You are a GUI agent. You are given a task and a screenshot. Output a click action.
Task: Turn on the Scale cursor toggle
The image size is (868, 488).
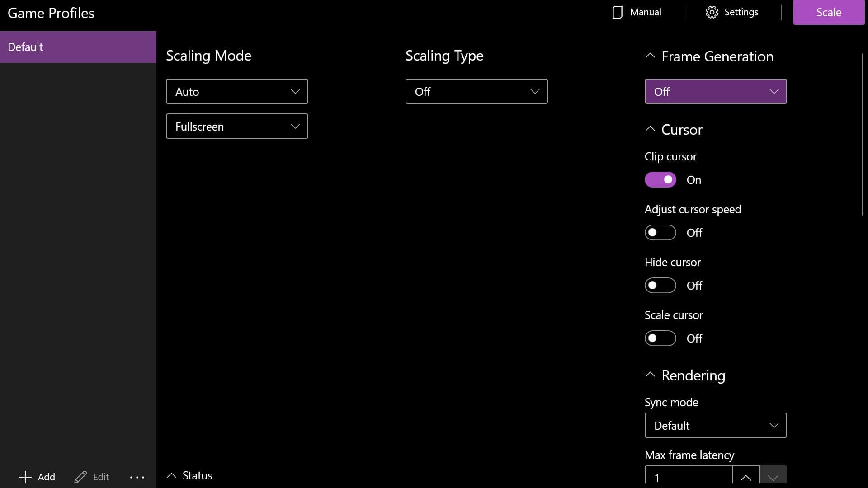(x=660, y=338)
